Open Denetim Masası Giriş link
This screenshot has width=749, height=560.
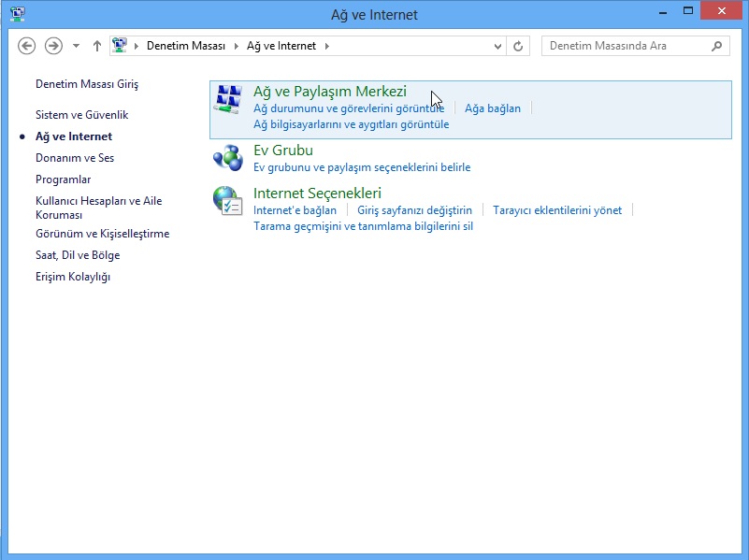(x=87, y=84)
